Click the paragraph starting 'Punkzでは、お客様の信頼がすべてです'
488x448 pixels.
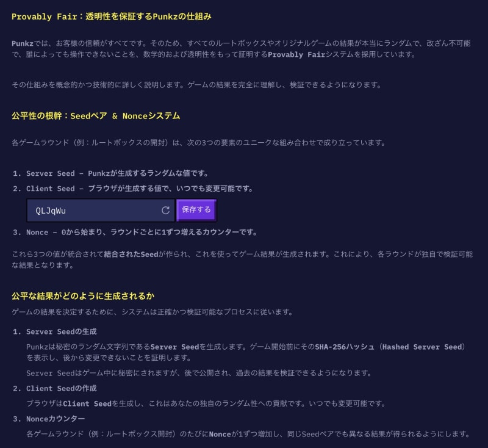(x=241, y=49)
